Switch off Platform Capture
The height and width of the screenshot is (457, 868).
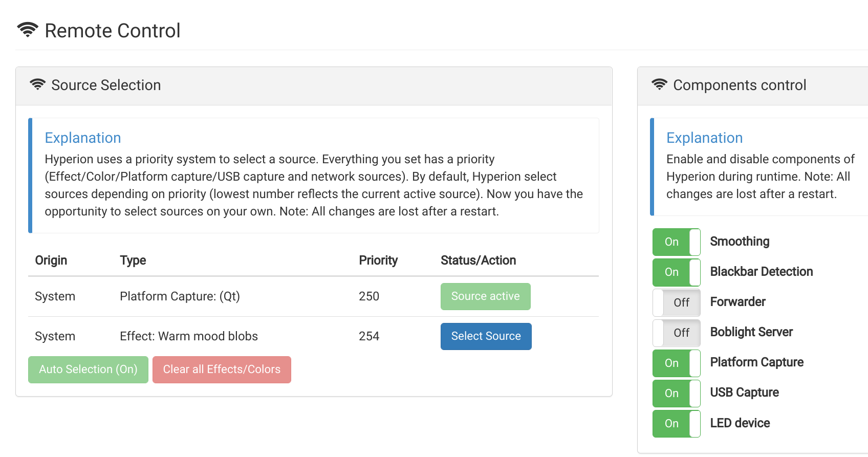tap(676, 363)
